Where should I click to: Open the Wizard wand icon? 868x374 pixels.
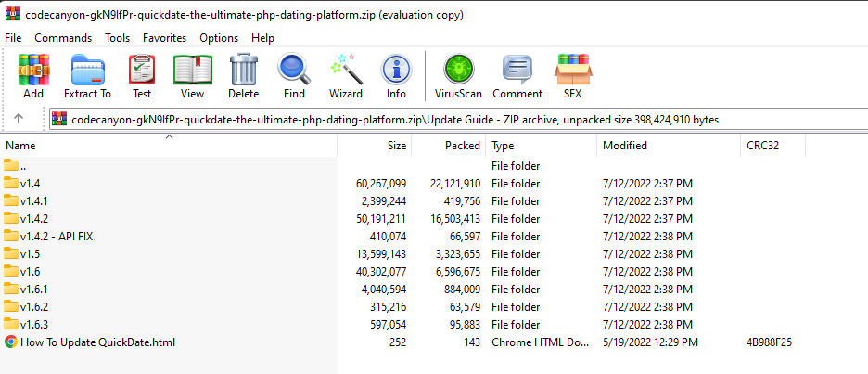[x=345, y=70]
